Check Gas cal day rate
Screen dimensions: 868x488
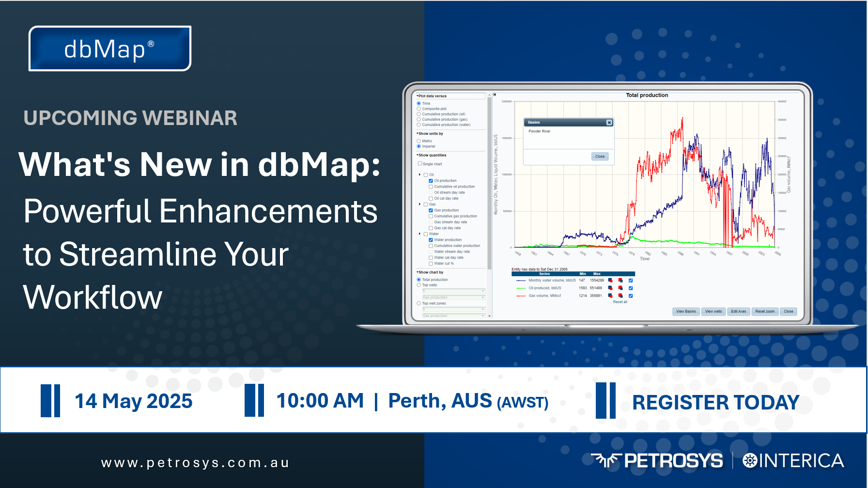click(x=431, y=228)
